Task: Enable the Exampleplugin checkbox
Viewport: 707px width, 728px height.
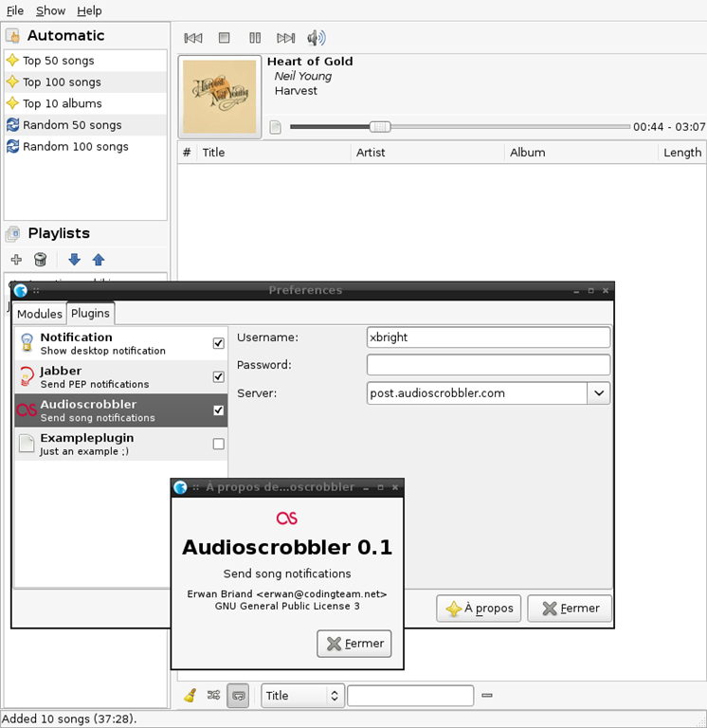Action: coord(218,444)
